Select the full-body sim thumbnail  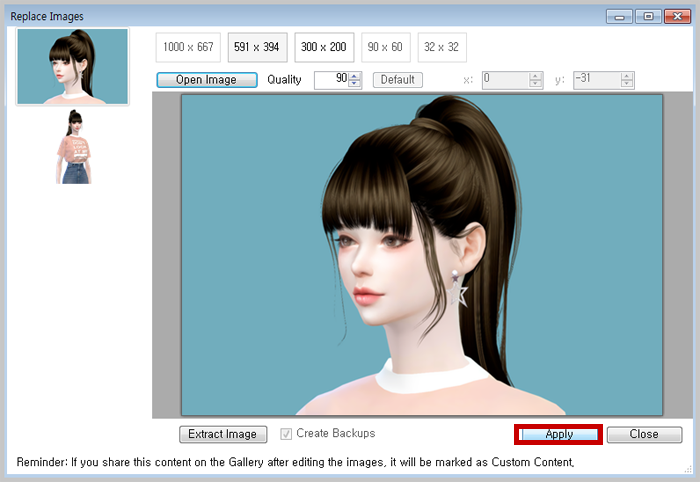(x=74, y=147)
